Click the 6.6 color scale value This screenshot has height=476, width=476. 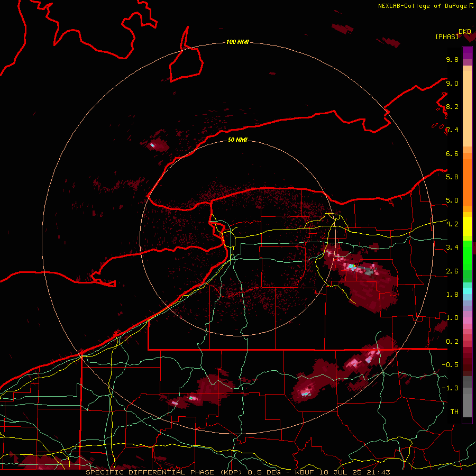coord(452,153)
